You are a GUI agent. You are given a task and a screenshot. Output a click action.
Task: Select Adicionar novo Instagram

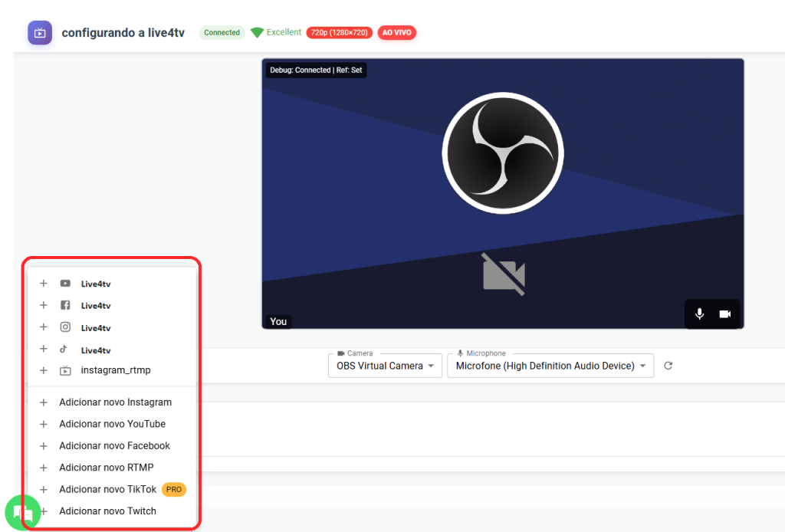click(x=112, y=402)
